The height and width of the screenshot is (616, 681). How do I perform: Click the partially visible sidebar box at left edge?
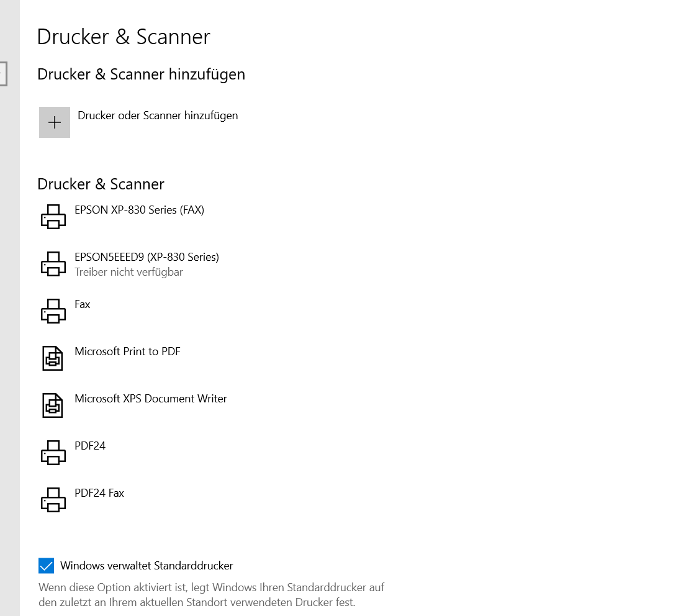(x=3, y=74)
